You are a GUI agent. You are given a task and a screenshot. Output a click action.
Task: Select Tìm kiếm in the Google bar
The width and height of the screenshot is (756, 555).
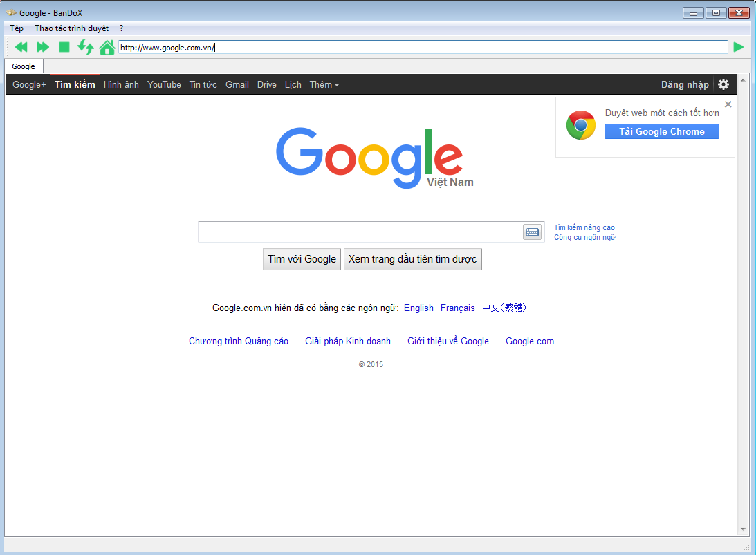[x=75, y=85]
